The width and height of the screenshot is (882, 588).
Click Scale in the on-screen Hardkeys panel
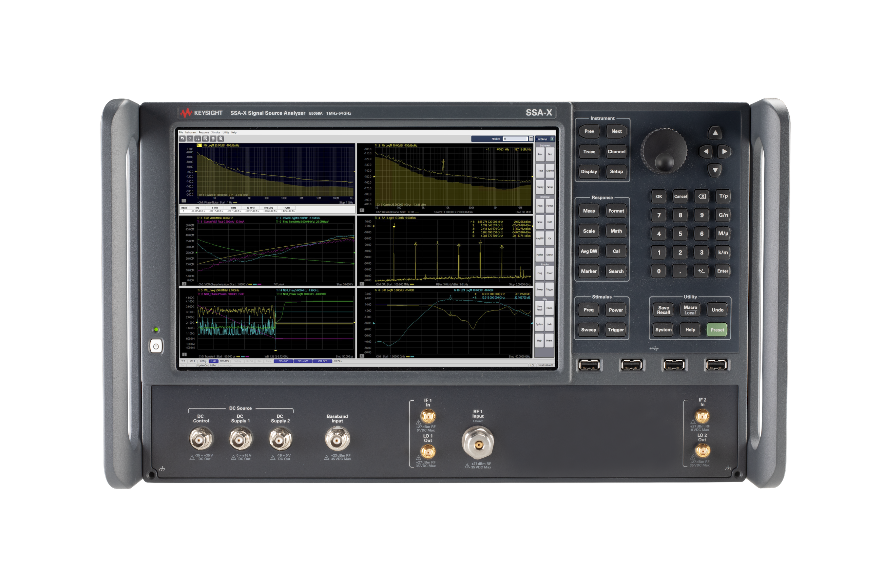[x=540, y=222]
